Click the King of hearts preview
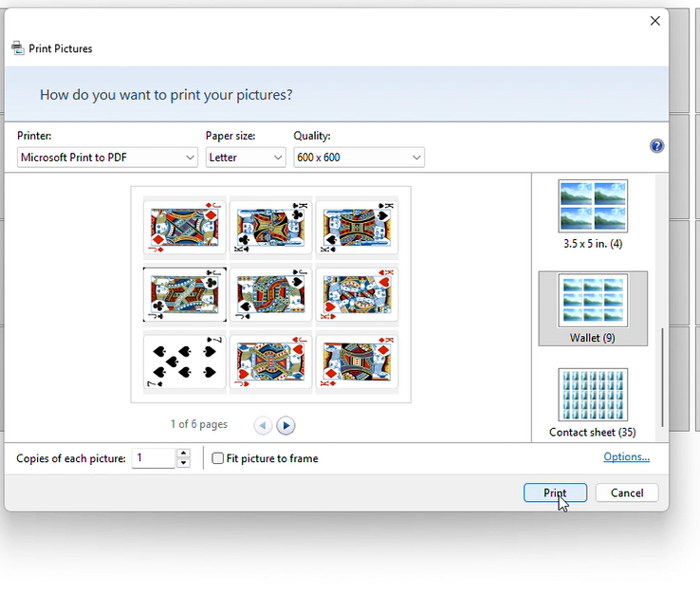The height and width of the screenshot is (594, 700). click(357, 294)
